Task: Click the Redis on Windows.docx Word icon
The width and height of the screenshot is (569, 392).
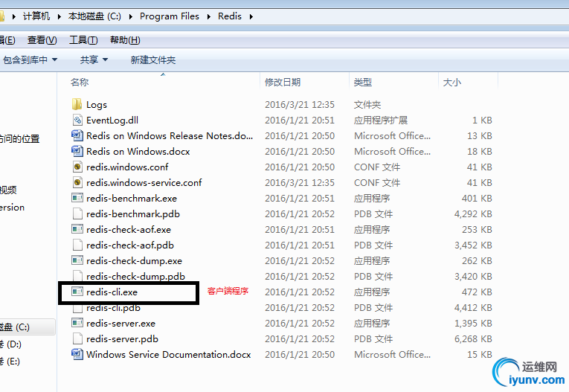Action: point(77,151)
